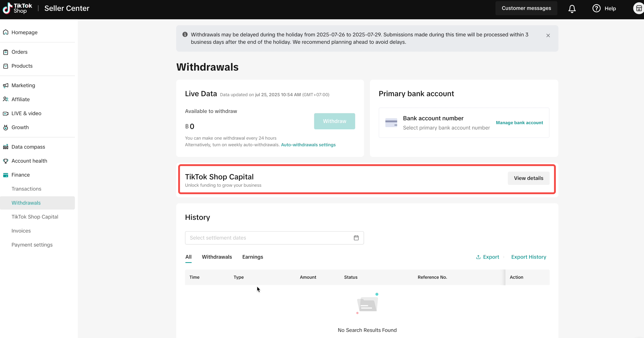Click the Export History link

[529, 257]
